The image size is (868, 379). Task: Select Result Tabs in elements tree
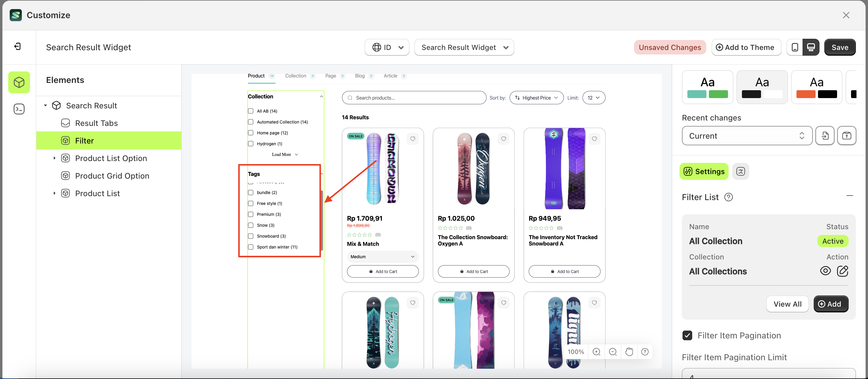click(x=96, y=123)
